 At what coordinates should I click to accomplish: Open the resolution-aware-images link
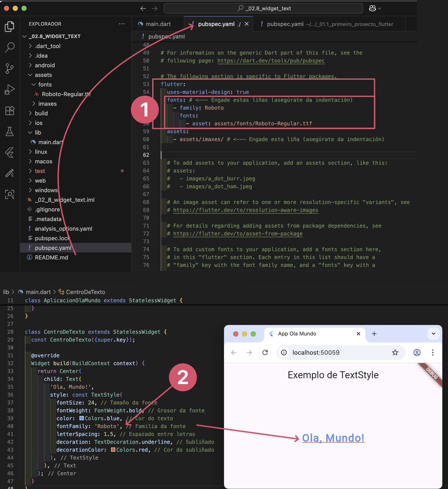[245, 210]
